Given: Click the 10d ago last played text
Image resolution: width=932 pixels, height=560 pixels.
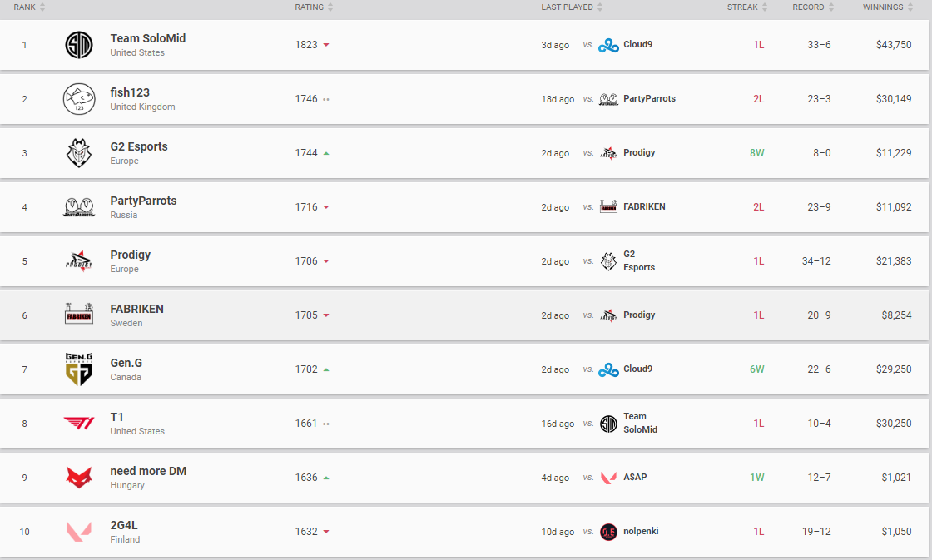Looking at the screenshot, I should coord(558,532).
